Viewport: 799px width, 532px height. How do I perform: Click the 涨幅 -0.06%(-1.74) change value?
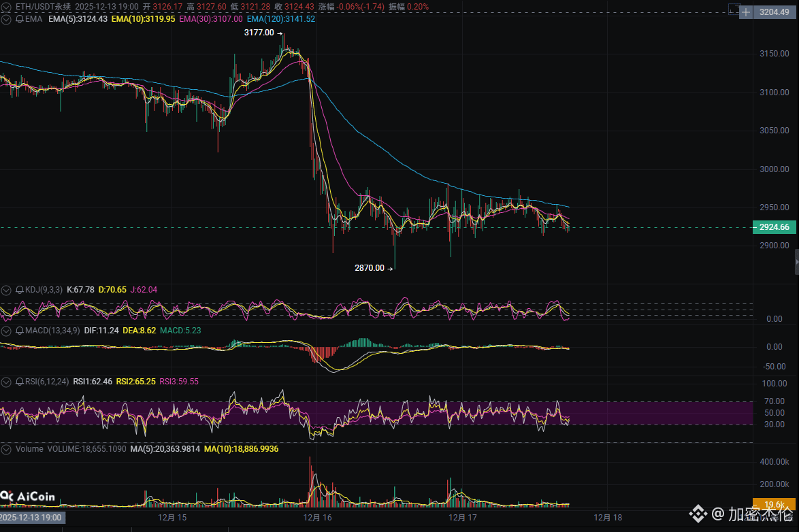[351, 7]
